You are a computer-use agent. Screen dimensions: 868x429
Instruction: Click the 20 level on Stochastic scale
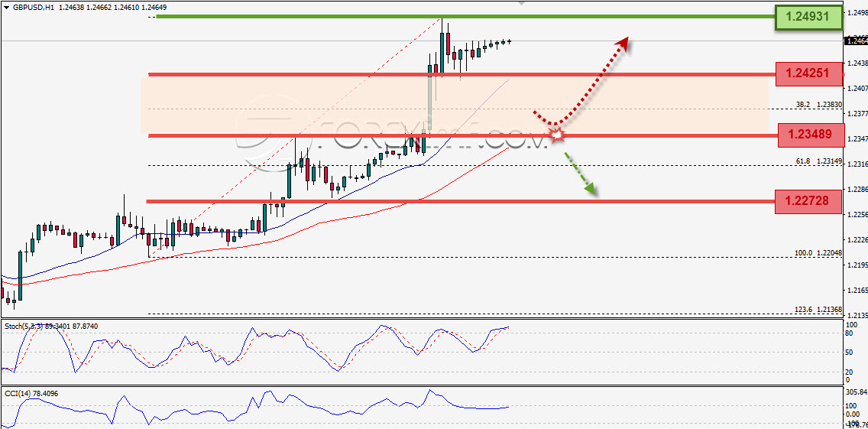[850, 372]
